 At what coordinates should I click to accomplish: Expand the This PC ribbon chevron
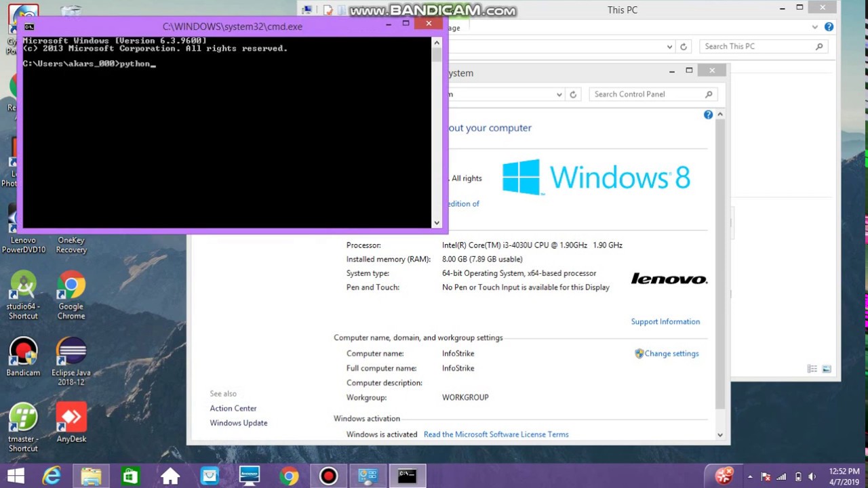815,27
